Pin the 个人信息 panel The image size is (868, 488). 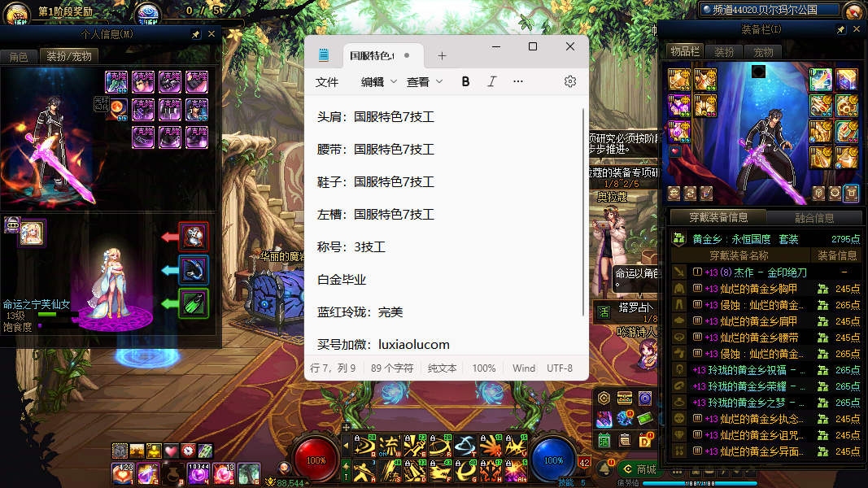pyautogui.click(x=195, y=34)
